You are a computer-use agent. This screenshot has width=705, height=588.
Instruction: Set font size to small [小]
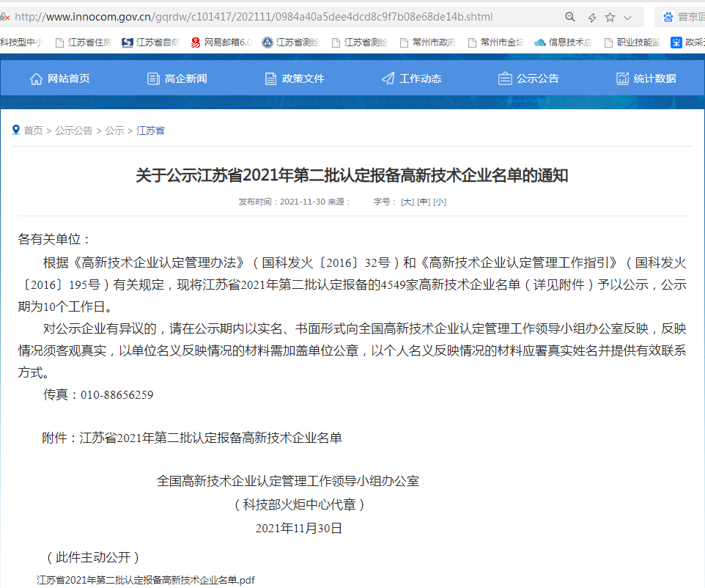440,202
